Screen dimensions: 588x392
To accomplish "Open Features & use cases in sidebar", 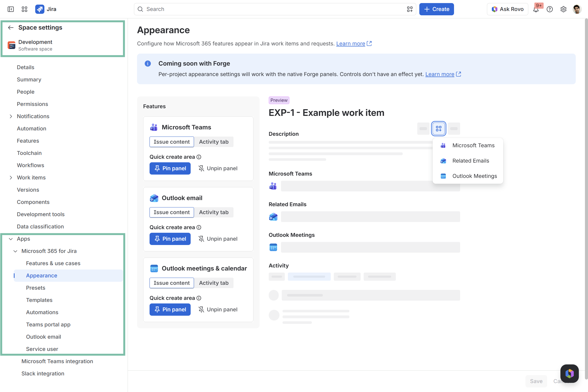I will (x=53, y=263).
